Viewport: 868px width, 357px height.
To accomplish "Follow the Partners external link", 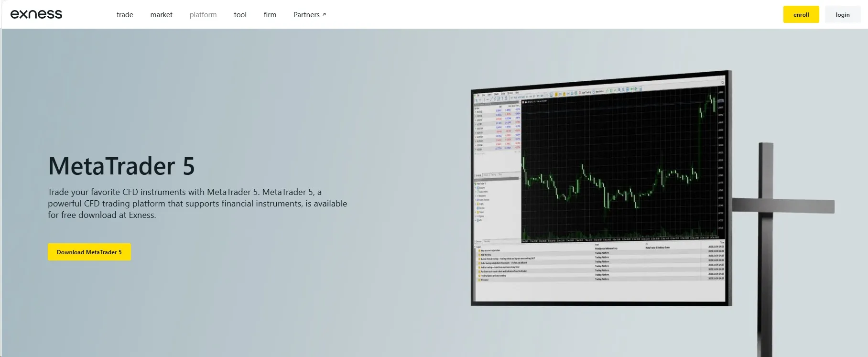I will point(310,15).
